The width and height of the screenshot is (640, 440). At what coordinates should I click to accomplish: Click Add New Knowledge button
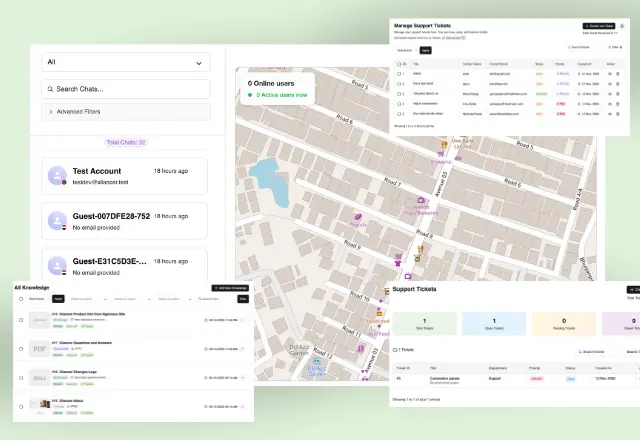click(230, 288)
